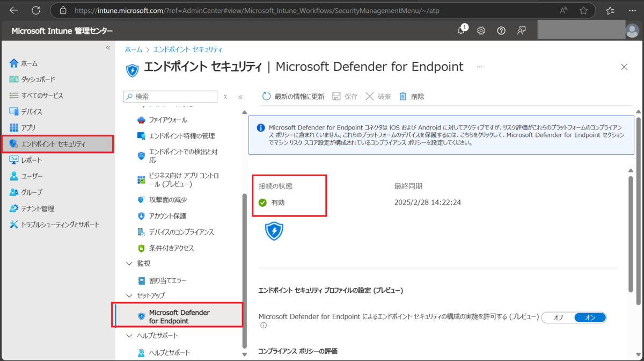Open the read aloud icon in address bar
The width and height of the screenshot is (644, 361).
[563, 10]
